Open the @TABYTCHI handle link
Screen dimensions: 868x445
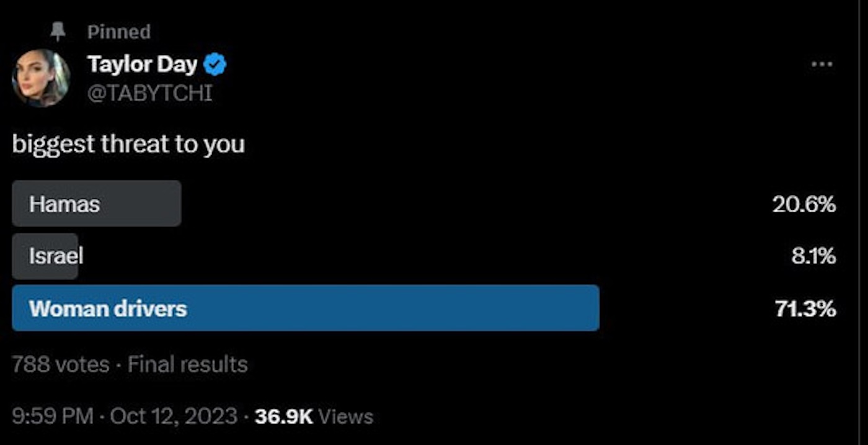pos(149,93)
